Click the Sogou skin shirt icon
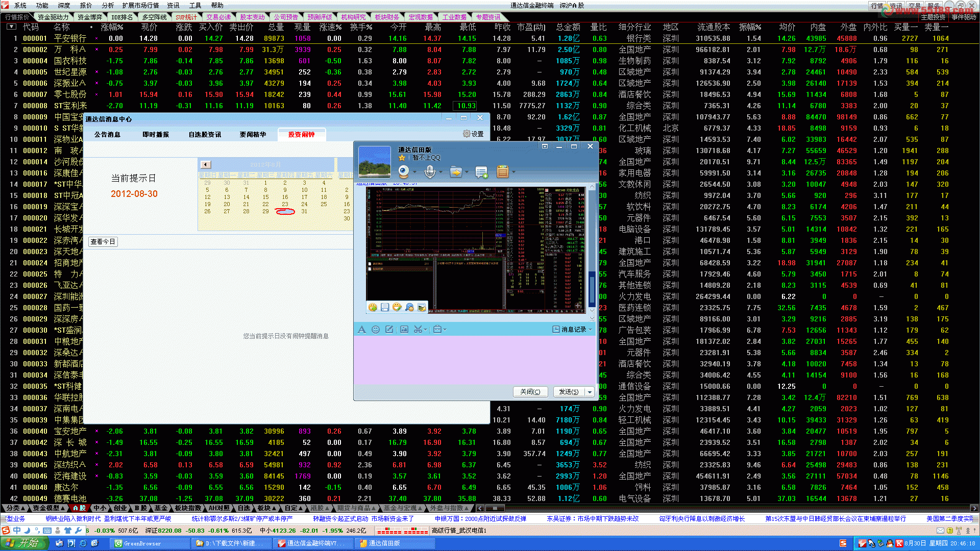Viewport: 980px width, 551px height. 68,531
